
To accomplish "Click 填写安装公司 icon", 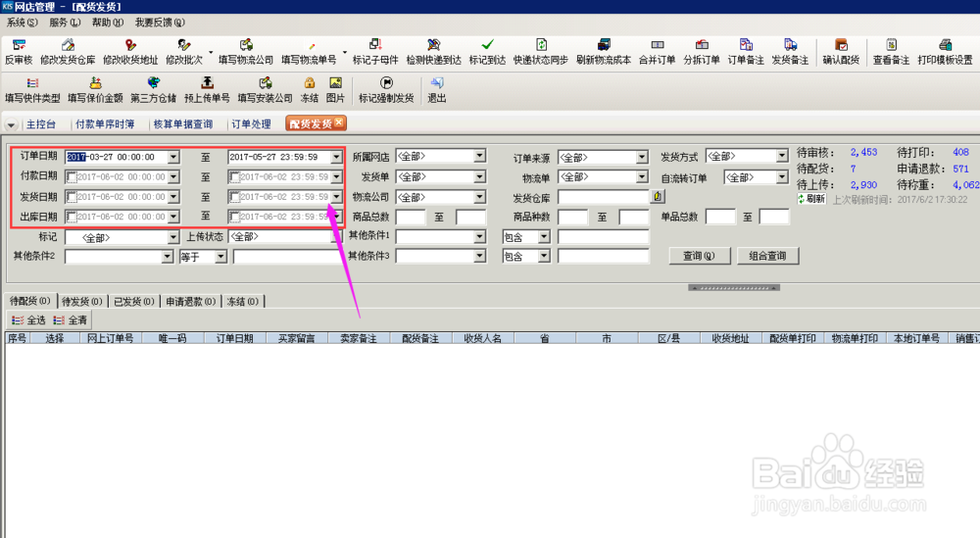I will click(x=265, y=90).
